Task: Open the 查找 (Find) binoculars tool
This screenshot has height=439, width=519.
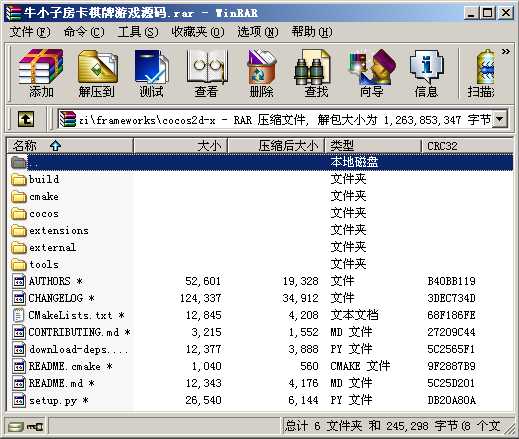Action: tap(316, 73)
